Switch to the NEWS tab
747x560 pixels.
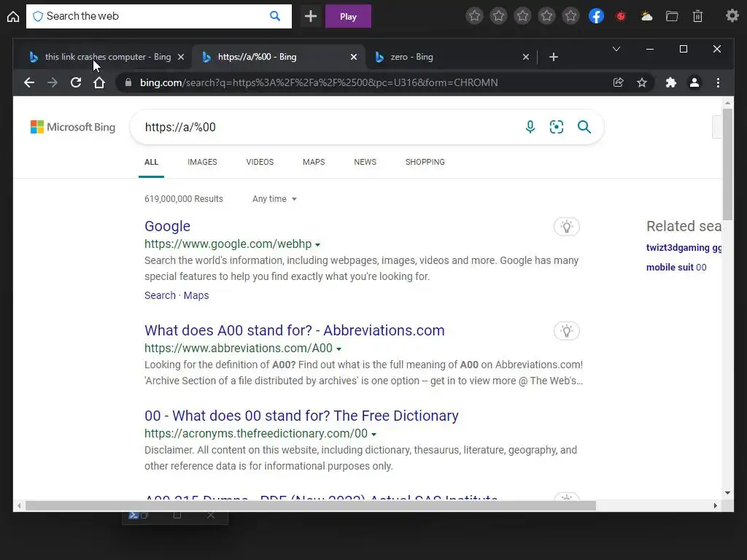click(x=365, y=162)
